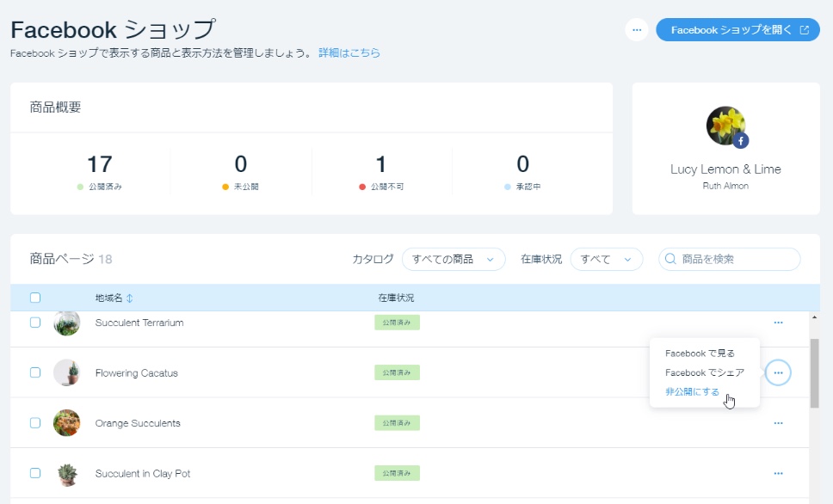Image resolution: width=833 pixels, height=504 pixels.
Task: Click the Lucy Lemon & Lime profile picture
Action: tap(725, 126)
